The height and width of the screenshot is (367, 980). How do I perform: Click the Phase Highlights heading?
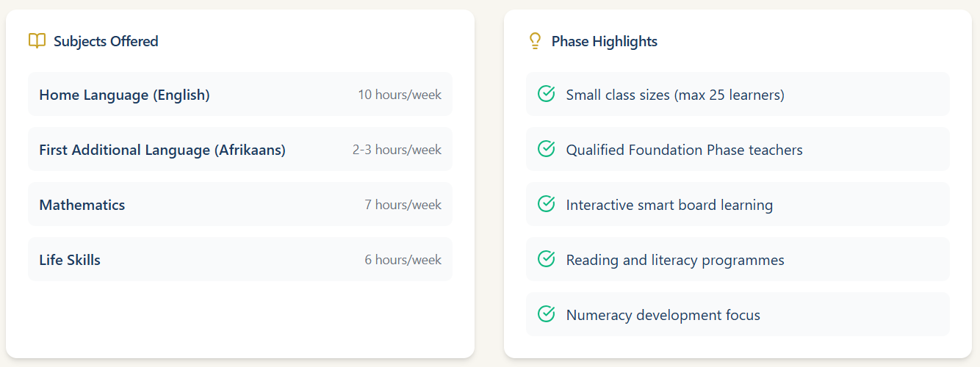click(x=604, y=41)
